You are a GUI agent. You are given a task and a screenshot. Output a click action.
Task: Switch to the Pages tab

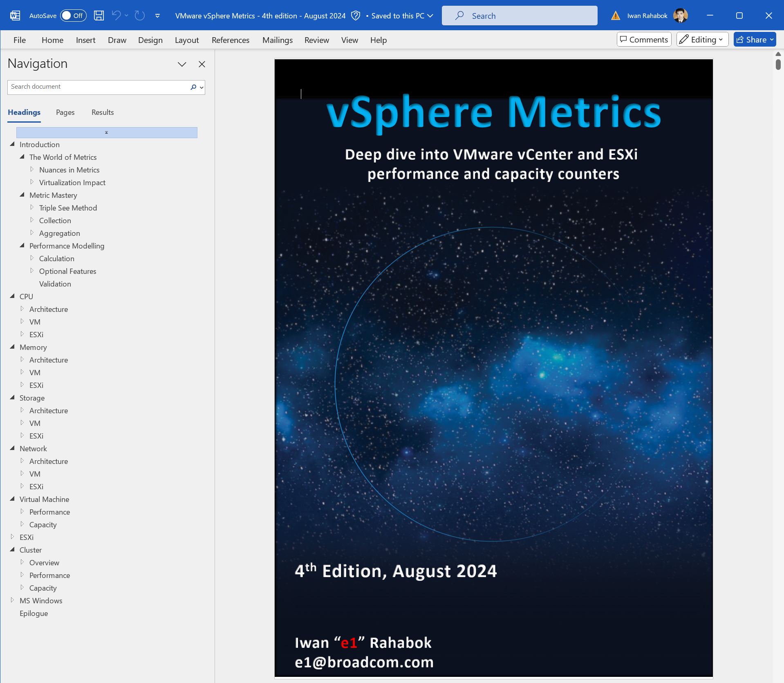click(x=65, y=112)
